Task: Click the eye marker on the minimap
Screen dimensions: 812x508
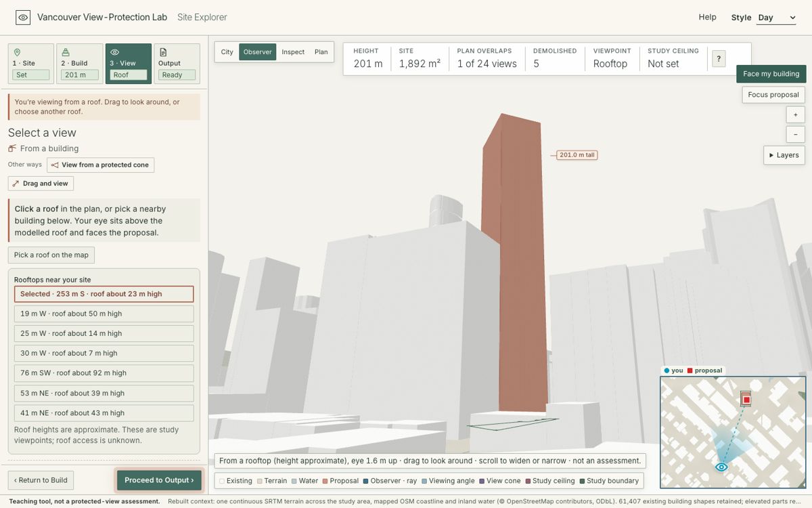Action: pyautogui.click(x=721, y=467)
